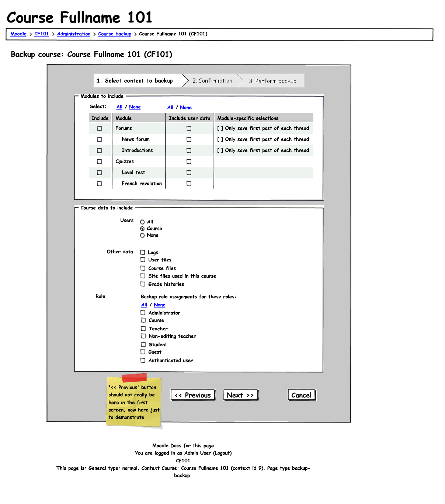Image resolution: width=445 pixels, height=504 pixels.
Task: Open Moodle Docs for this page
Action: (x=183, y=446)
